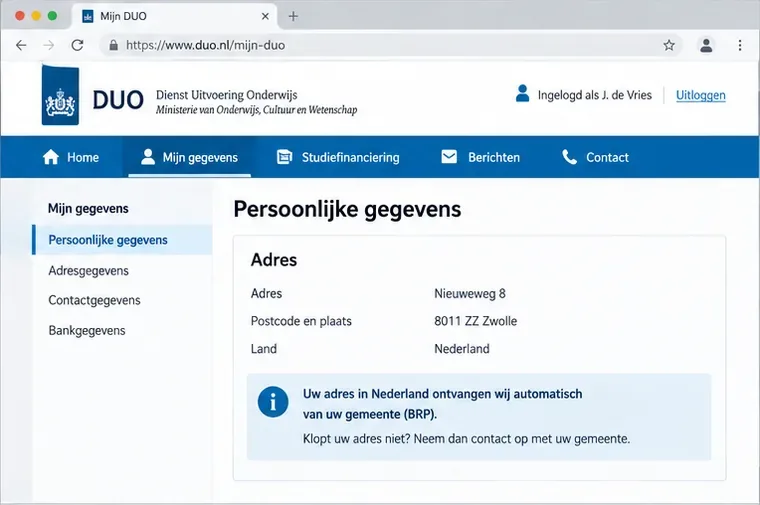Click the Ministerie van Onderwijs subtitle

pyautogui.click(x=256, y=110)
